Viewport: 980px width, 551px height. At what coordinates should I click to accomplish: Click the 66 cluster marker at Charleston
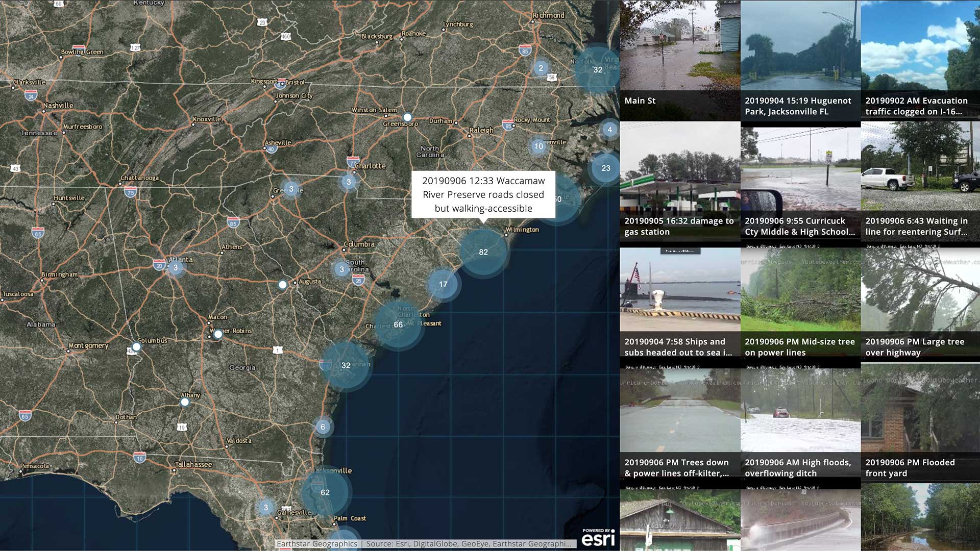coord(398,324)
